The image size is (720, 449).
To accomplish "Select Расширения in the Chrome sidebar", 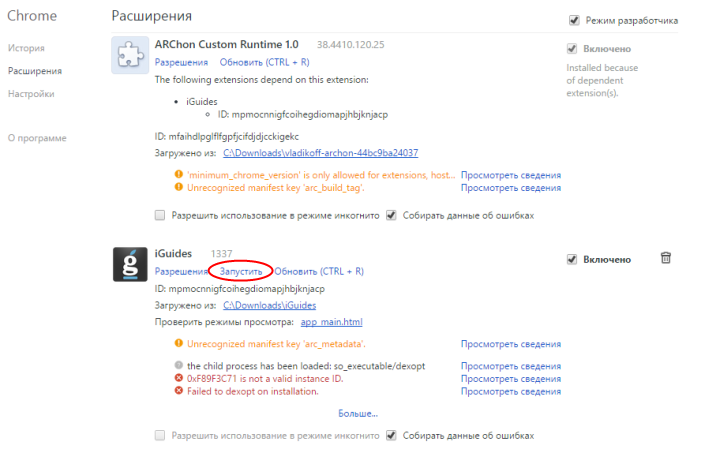I will pos(35,71).
